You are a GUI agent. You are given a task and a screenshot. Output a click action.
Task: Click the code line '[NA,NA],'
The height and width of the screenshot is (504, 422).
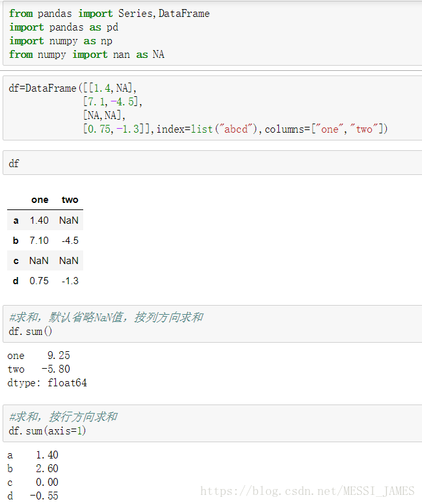[x=104, y=115]
